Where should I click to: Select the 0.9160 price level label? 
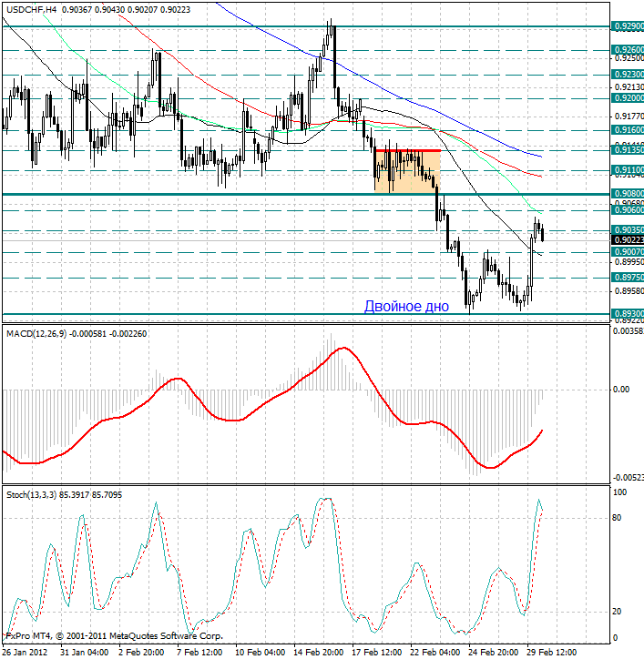628,130
